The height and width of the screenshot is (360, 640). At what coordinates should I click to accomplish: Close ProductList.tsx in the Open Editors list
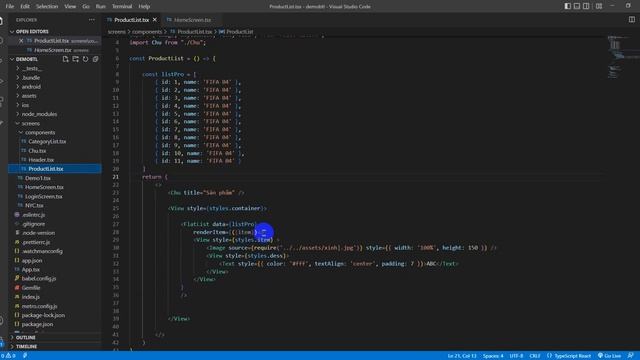point(21,41)
